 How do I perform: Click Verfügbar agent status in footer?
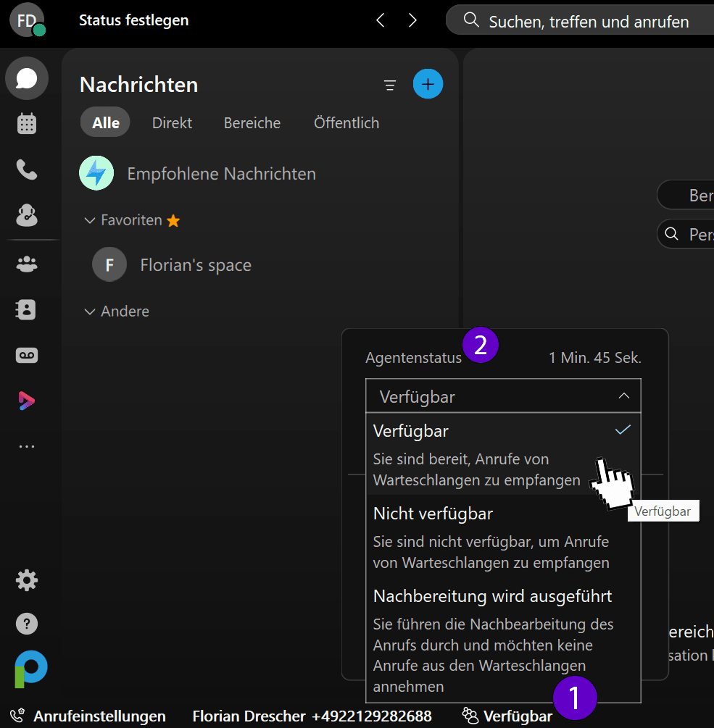tap(518, 716)
